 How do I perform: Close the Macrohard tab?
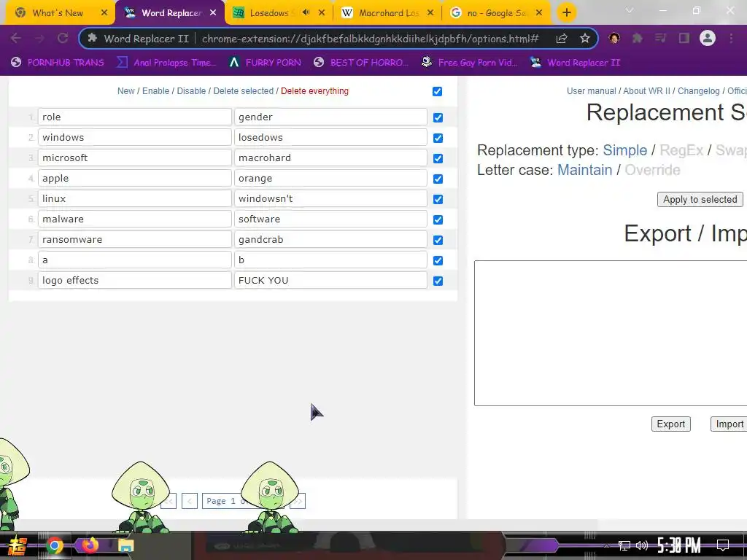[x=430, y=13]
